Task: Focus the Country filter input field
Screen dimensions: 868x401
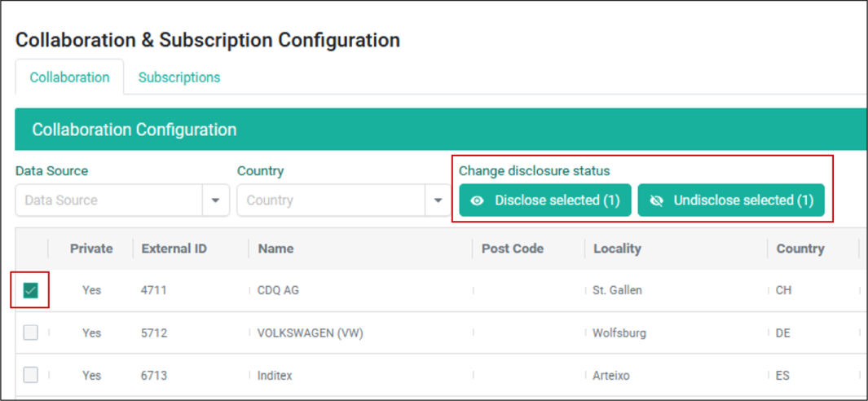Action: point(331,200)
